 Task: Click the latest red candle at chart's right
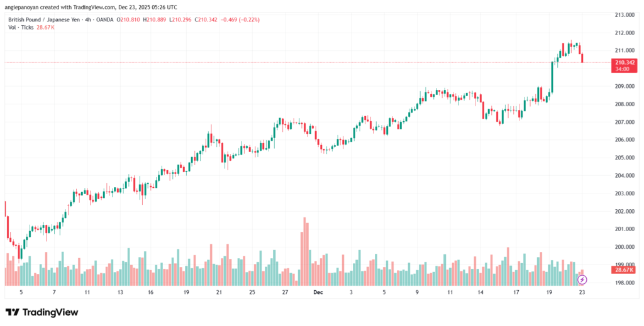[583, 58]
